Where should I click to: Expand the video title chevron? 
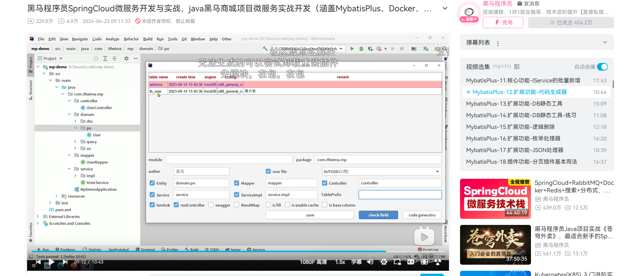pyautogui.click(x=445, y=8)
